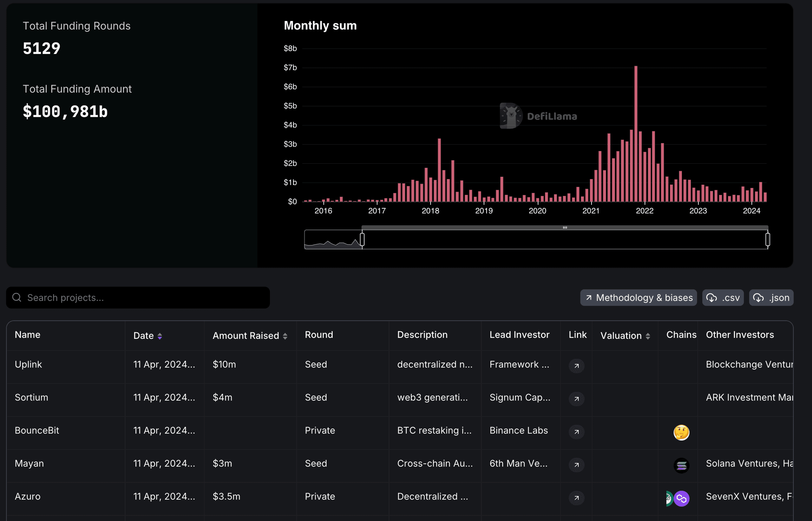Select the Sortium project name
Screen dimensions: 812x521
point(31,397)
